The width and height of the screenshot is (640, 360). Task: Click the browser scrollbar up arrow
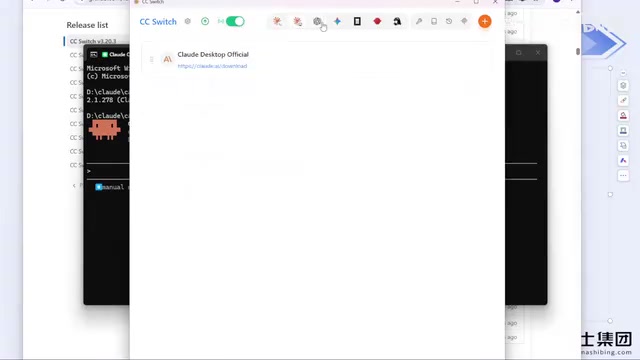pos(578,12)
